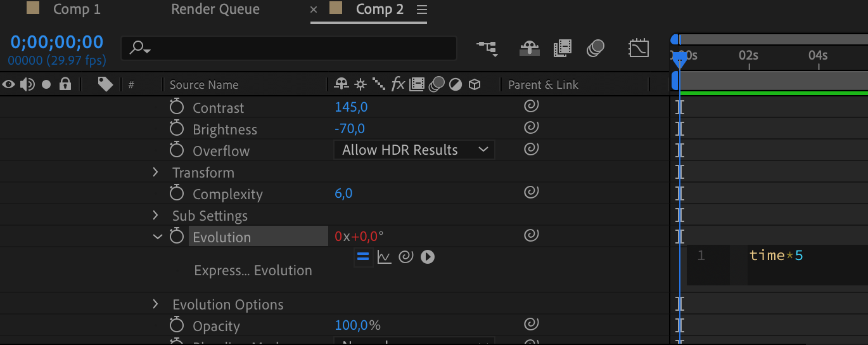Open the Overflow dropdown showing Allow HDR Results

[x=414, y=150]
